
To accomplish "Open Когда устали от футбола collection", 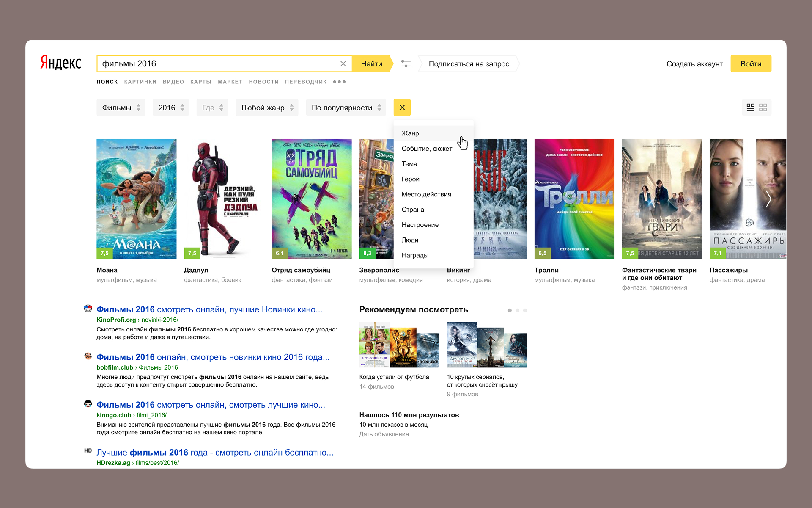I will pyautogui.click(x=399, y=345).
